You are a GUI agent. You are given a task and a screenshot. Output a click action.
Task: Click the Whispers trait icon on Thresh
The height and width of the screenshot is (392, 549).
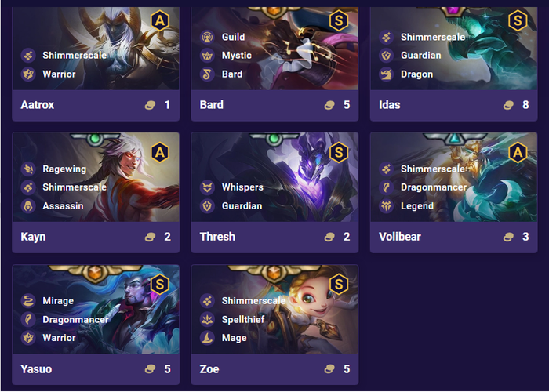click(207, 187)
